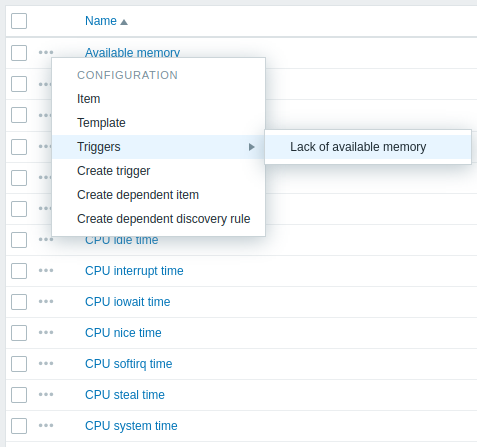Image resolution: width=477 pixels, height=447 pixels.
Task: Open the CPU system time item link
Action: point(131,426)
